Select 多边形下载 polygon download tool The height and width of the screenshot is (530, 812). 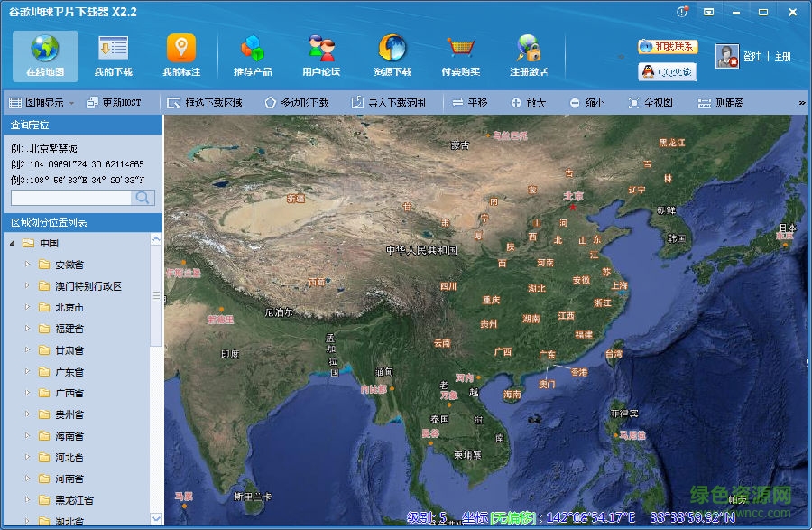point(297,103)
